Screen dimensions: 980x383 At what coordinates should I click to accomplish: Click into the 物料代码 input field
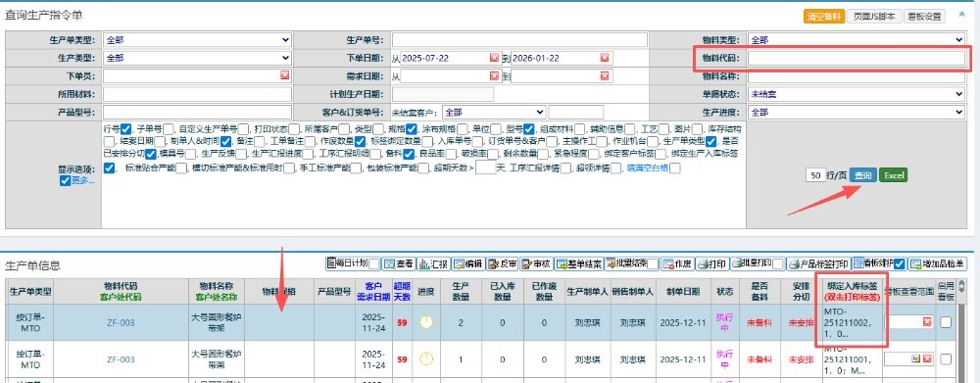857,58
